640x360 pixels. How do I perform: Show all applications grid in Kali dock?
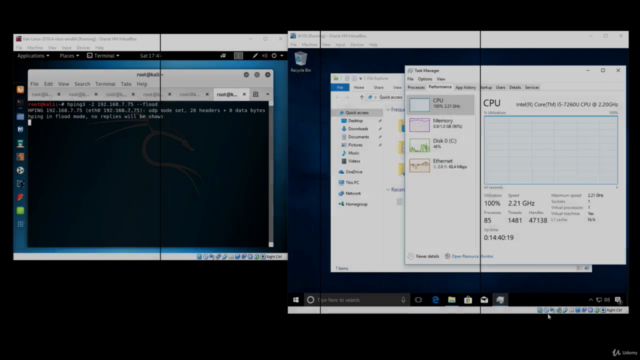pos(20,224)
